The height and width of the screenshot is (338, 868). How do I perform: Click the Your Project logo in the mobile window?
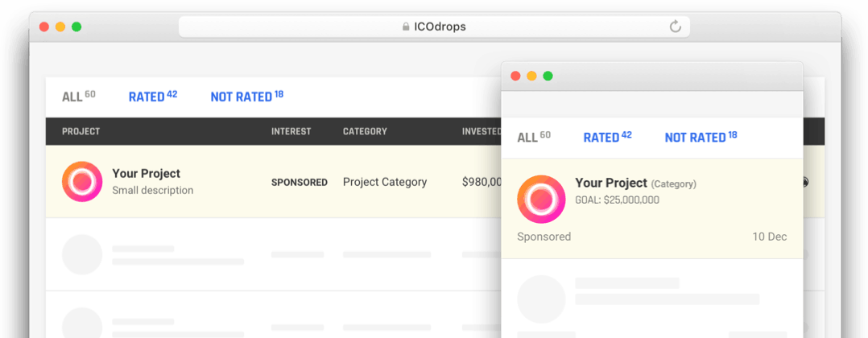(541, 198)
